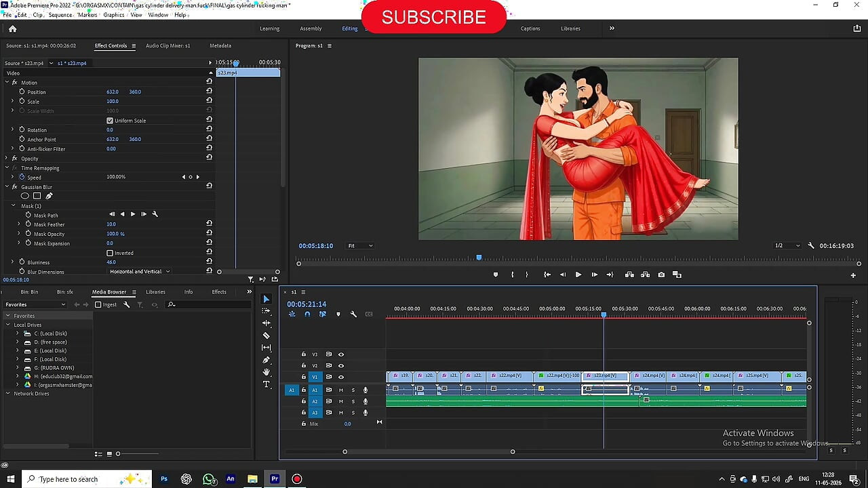Activate the Slip tool
The width and height of the screenshot is (868, 488).
click(x=266, y=348)
